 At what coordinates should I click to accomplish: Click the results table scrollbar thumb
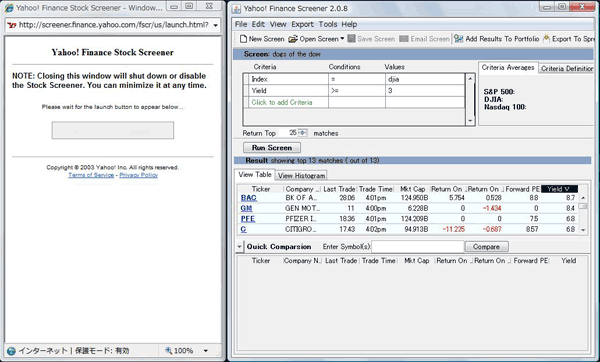coord(583,206)
